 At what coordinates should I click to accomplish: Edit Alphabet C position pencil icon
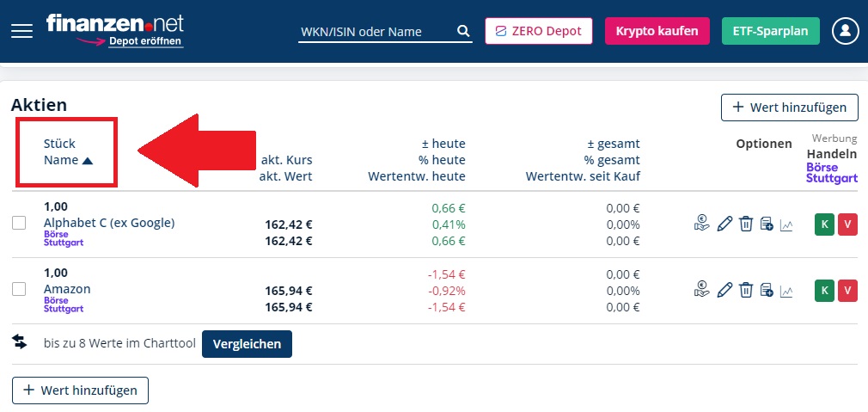click(x=724, y=224)
